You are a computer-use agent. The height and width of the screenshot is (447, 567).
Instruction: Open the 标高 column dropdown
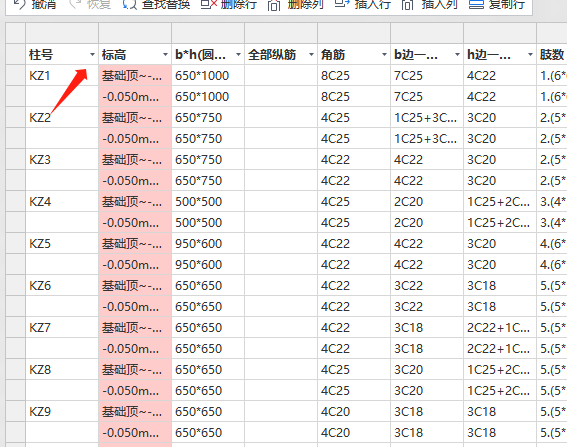[165, 55]
